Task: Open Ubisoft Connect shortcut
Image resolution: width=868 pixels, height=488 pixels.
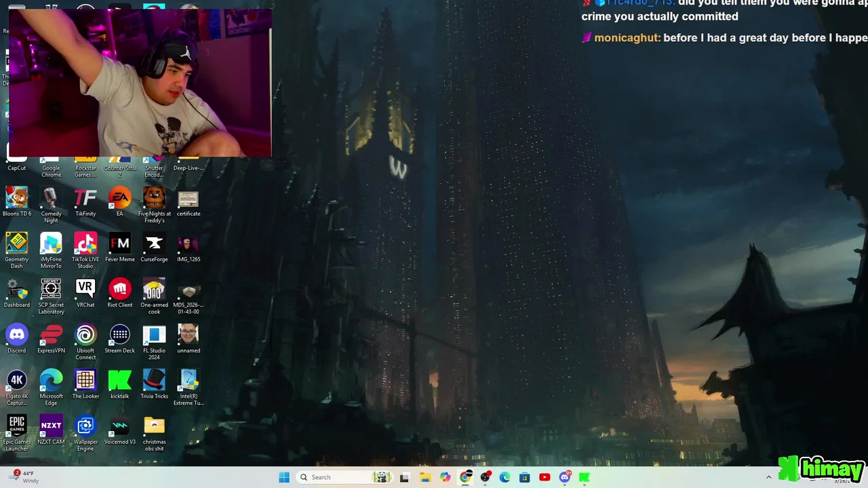Action: 85,342
